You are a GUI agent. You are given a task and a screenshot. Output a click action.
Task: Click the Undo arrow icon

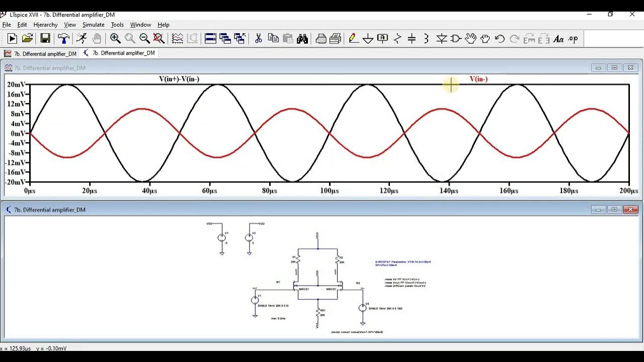500,38
